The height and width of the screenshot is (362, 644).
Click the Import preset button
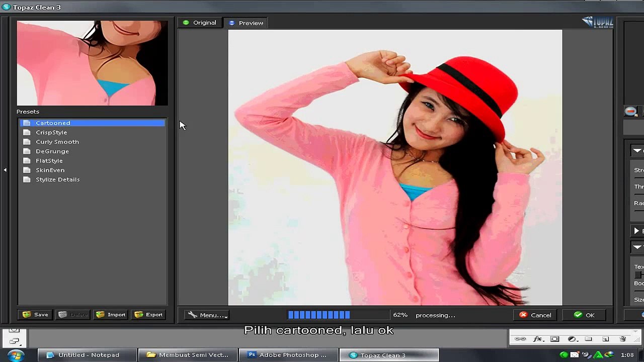tap(111, 315)
